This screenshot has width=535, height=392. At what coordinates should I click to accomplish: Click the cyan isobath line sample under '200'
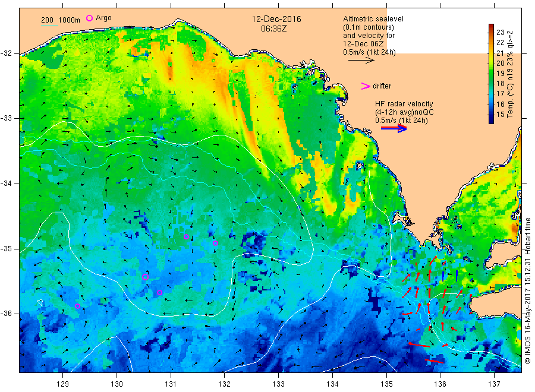[x=49, y=26]
